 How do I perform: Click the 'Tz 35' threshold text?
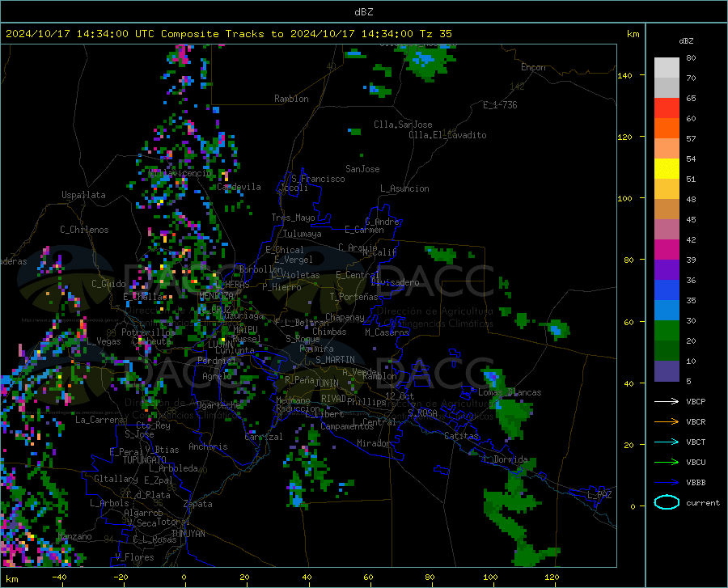(435, 34)
